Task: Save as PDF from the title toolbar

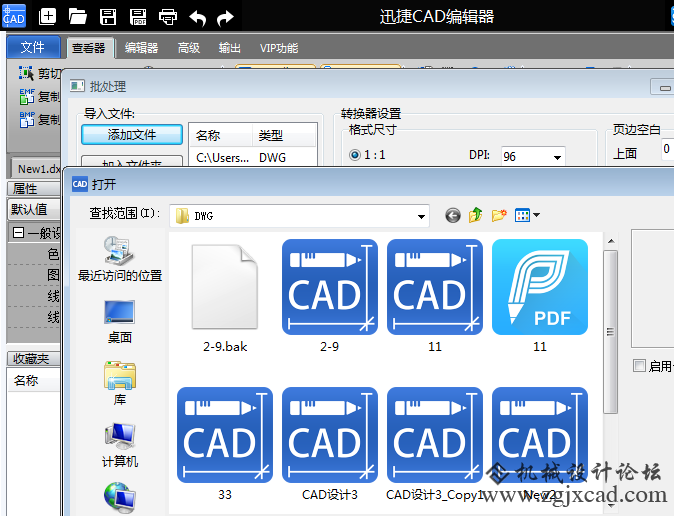Action: click(138, 17)
